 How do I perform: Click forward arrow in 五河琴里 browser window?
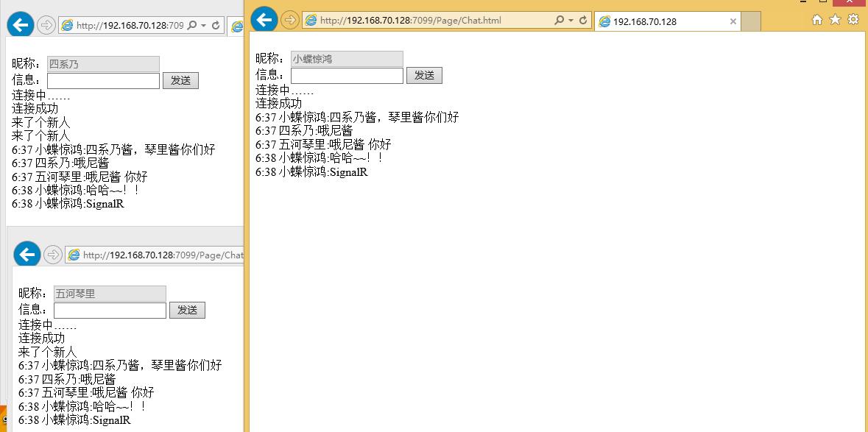click(52, 255)
